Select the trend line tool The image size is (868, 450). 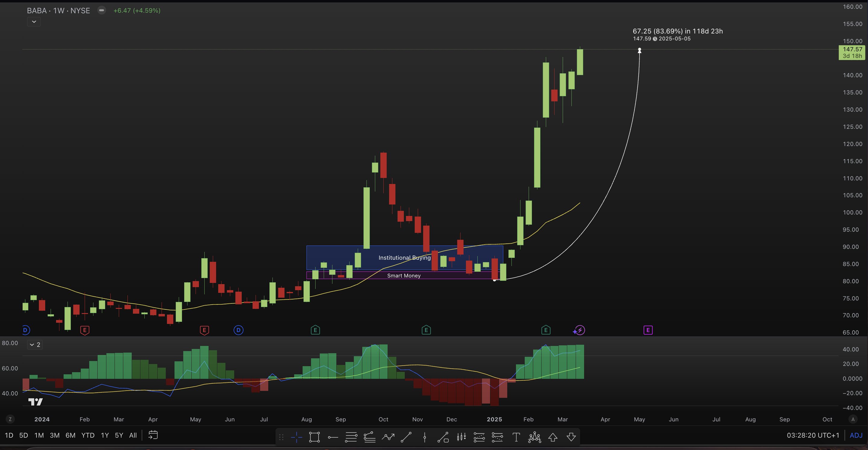[406, 438]
